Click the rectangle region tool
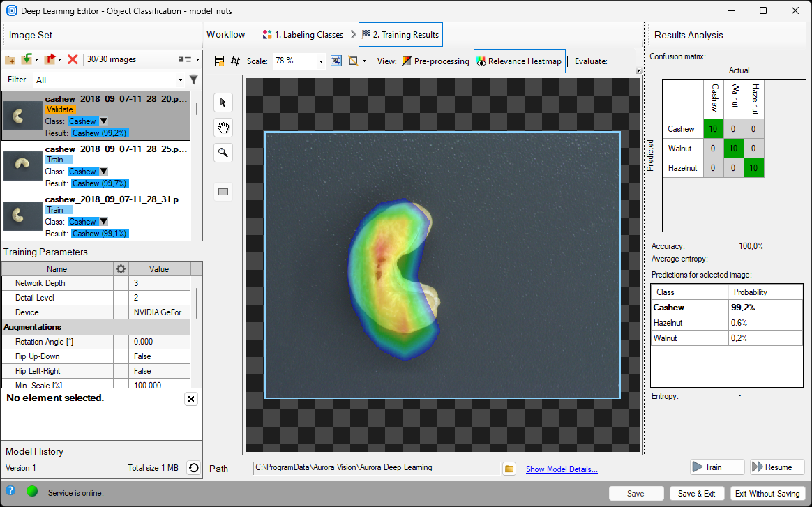 223,192
